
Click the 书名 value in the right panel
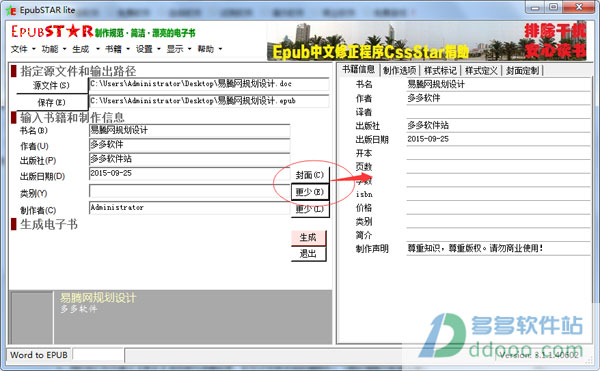498,85
